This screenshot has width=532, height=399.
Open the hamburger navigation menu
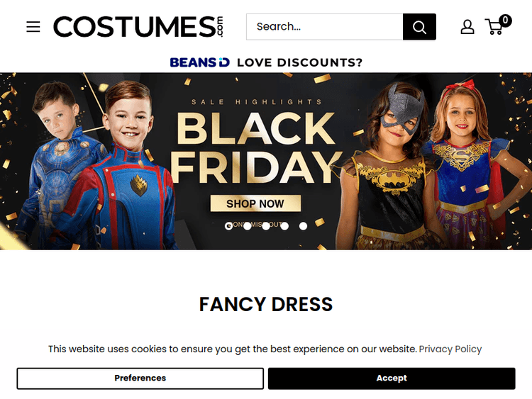pyautogui.click(x=33, y=27)
